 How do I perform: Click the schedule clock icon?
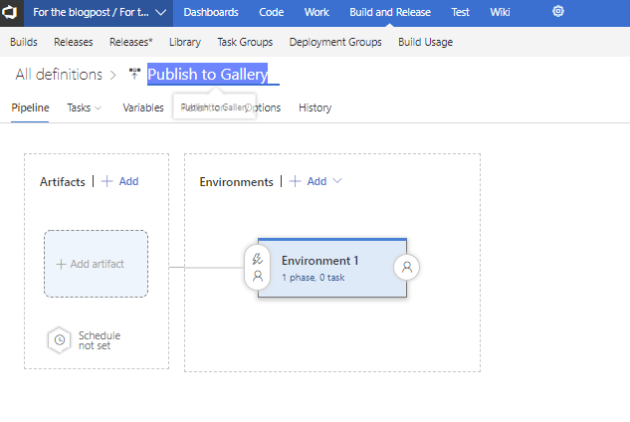60,340
